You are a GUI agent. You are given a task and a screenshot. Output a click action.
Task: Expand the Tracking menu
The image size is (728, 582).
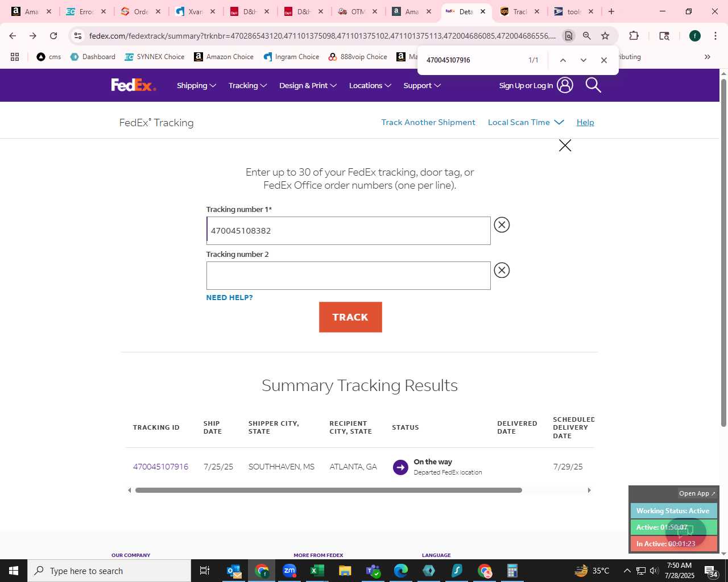coord(247,86)
